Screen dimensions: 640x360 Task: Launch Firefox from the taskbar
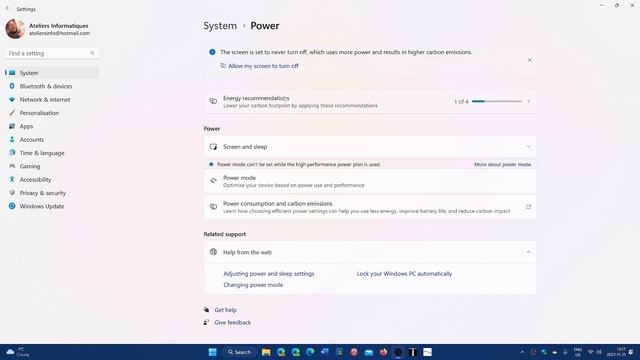[x=383, y=352]
